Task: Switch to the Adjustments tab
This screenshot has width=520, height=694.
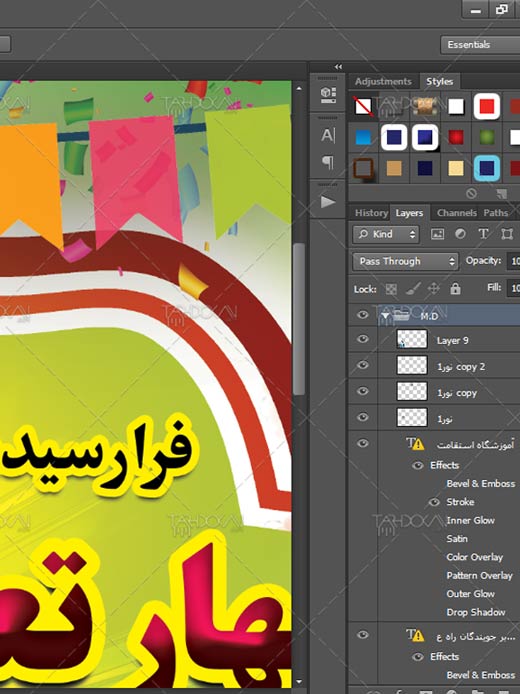Action: pyautogui.click(x=383, y=81)
